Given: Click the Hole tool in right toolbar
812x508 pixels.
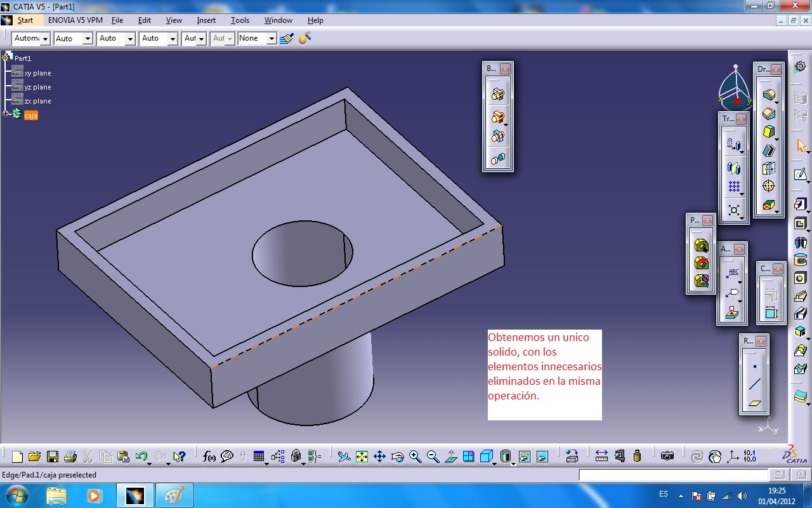Looking at the screenshot, I should coord(801,278).
